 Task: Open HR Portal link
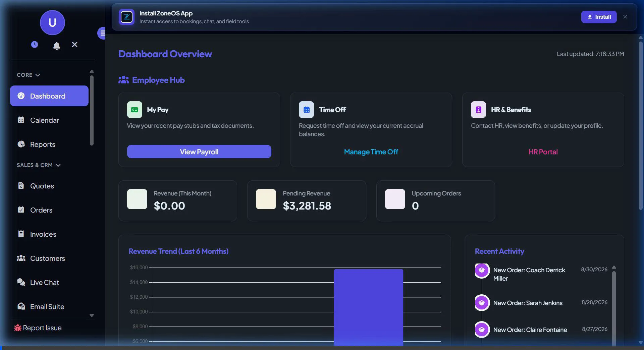tap(543, 152)
